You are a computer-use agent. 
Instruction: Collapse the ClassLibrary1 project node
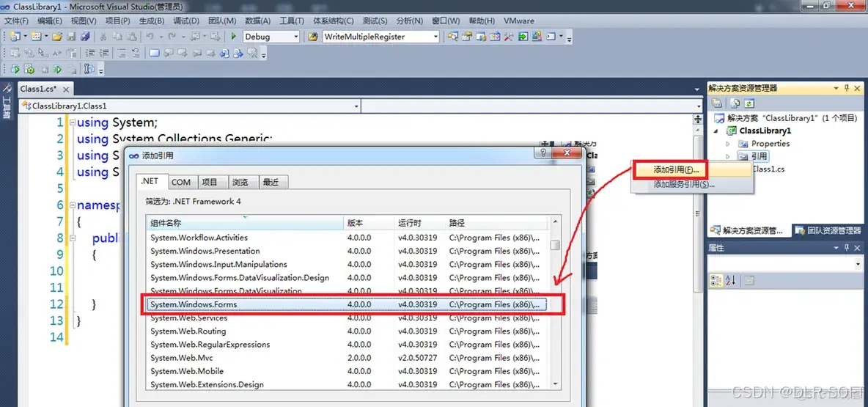[x=717, y=131]
